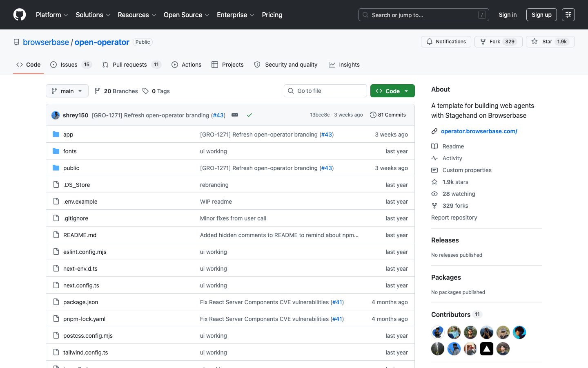Image resolution: width=588 pixels, height=368 pixels.
Task: Fork the repository using the Fork button
Action: coord(498,42)
